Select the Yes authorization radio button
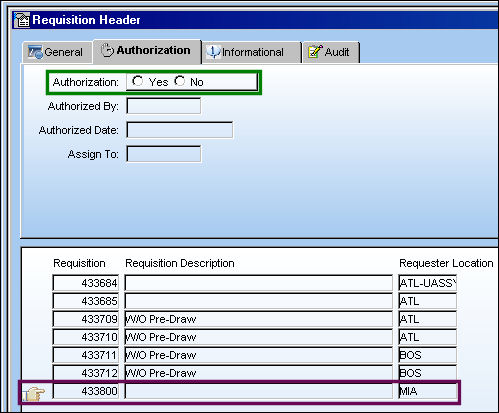This screenshot has height=413, width=499. (x=137, y=81)
